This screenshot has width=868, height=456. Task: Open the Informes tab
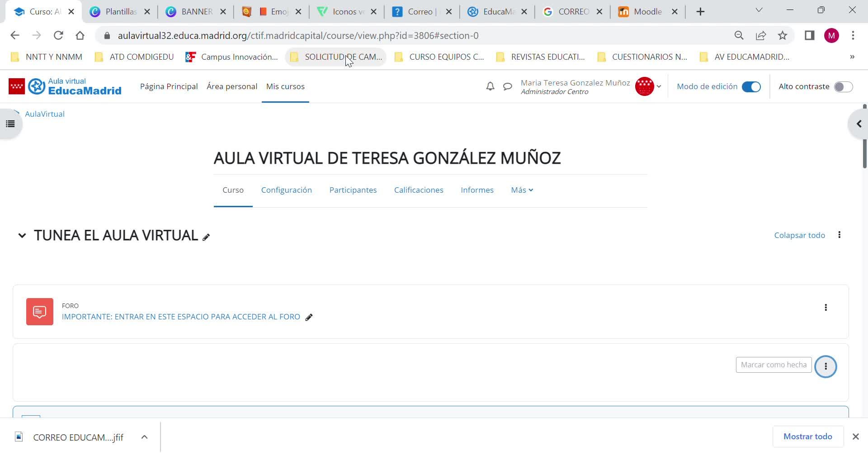(477, 190)
